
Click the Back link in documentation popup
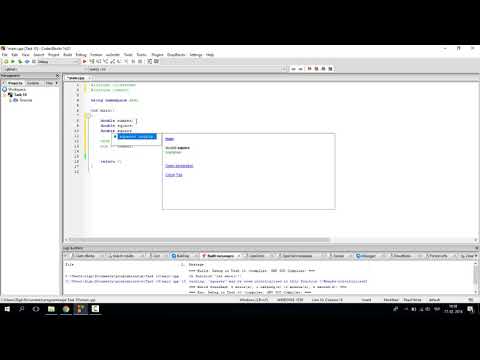pyautogui.click(x=170, y=139)
